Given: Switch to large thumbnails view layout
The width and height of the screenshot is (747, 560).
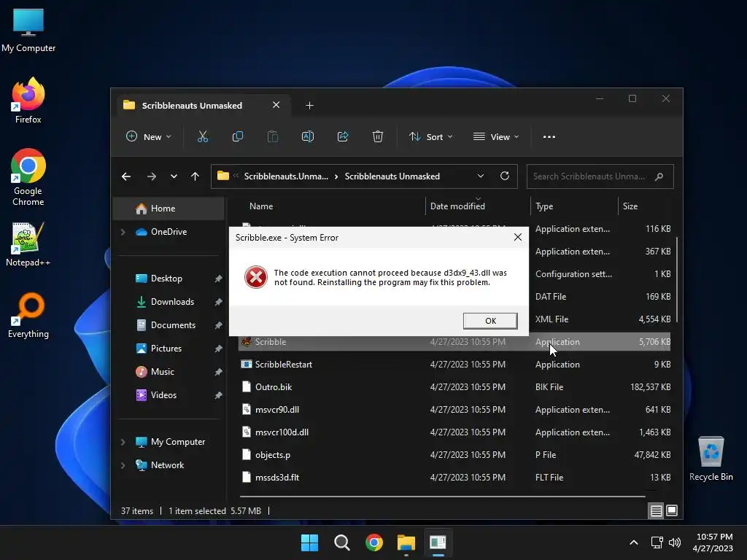Looking at the screenshot, I should [672, 511].
